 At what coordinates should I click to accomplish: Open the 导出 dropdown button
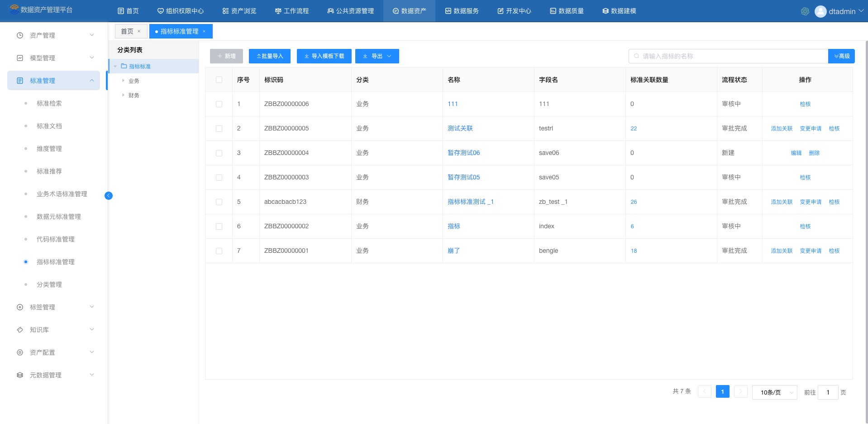click(x=377, y=56)
